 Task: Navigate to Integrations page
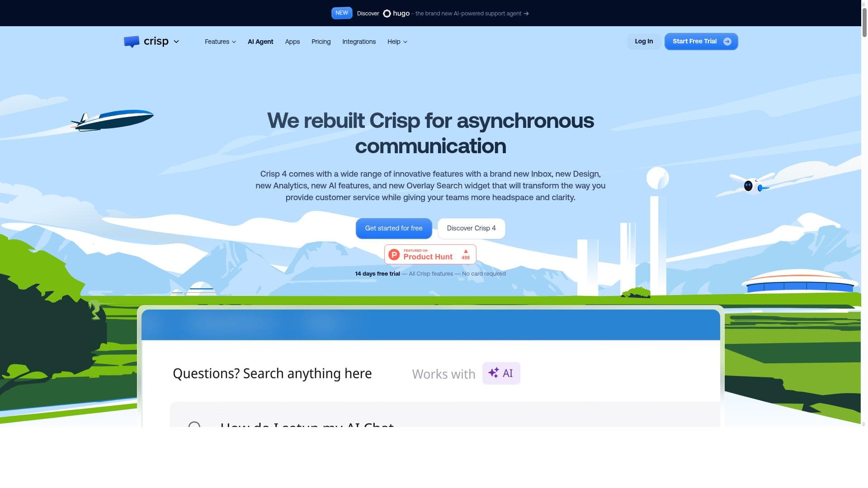coord(359,42)
